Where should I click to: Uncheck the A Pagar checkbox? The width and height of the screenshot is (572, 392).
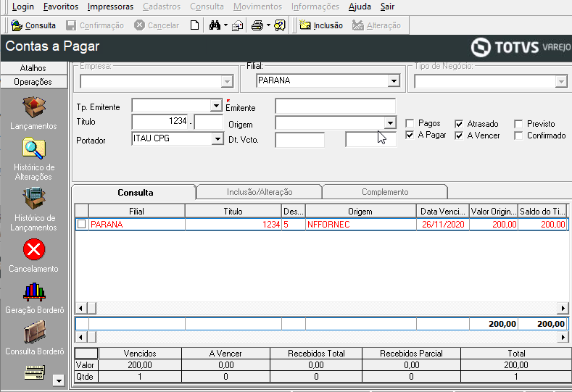(x=410, y=135)
